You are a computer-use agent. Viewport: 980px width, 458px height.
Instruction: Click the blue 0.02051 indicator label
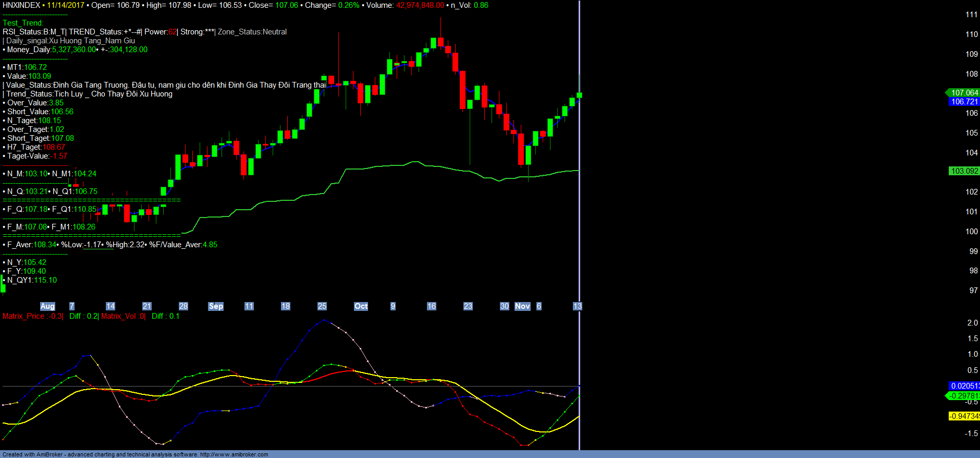pyautogui.click(x=964, y=386)
